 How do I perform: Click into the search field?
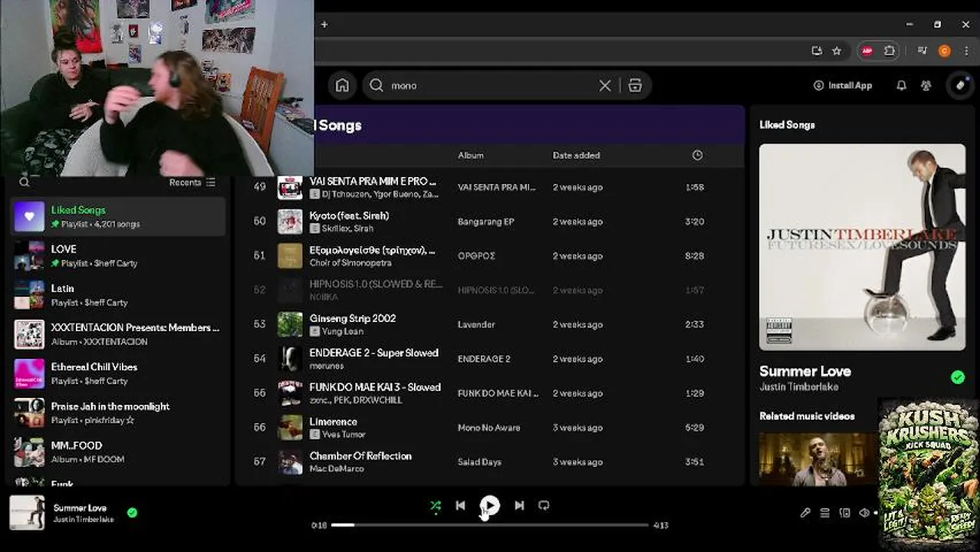491,86
